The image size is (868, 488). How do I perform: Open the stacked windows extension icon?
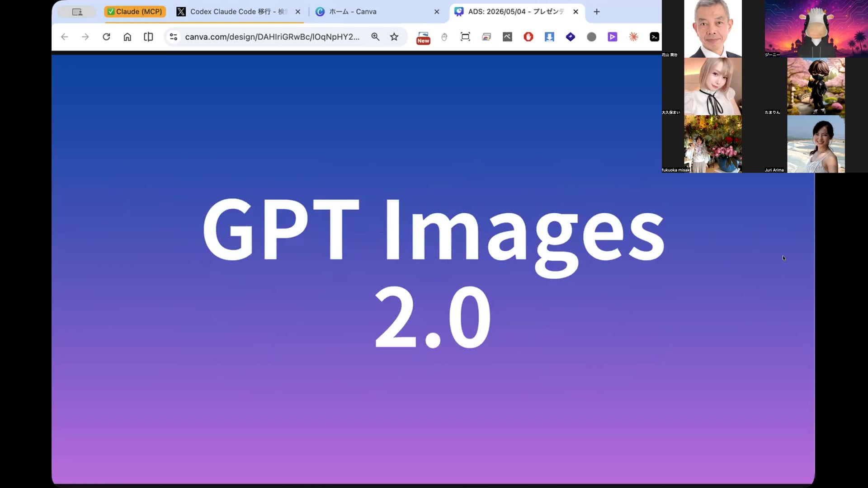(x=486, y=37)
